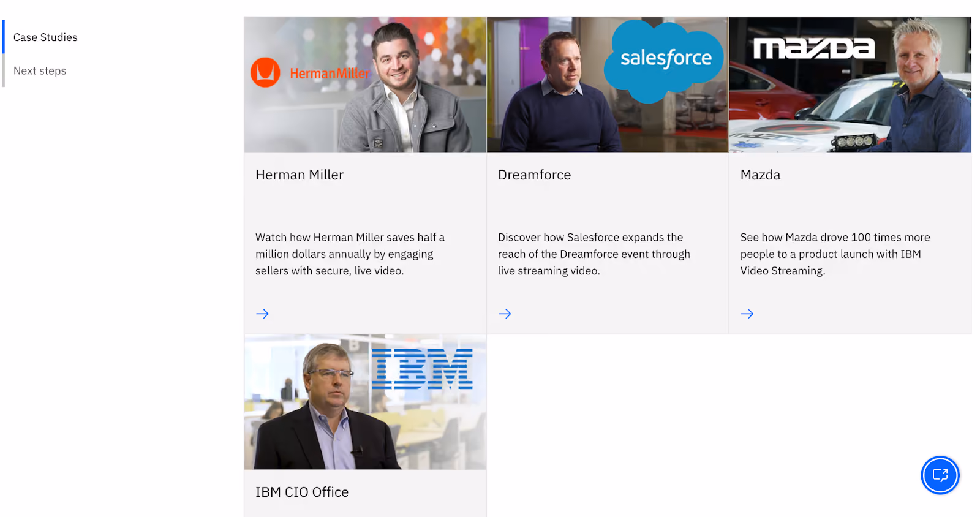
Task: Go to Next steps in sidebar
Action: coord(40,71)
